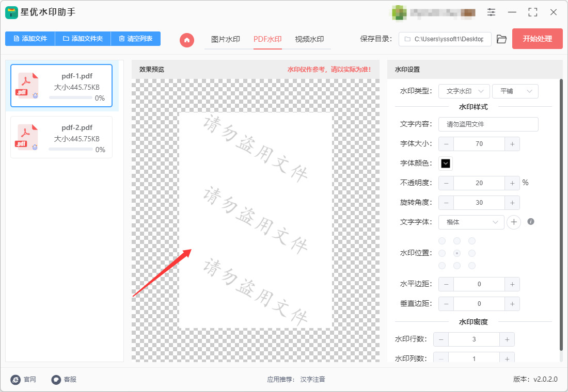Viewport: 568px width, 392px height.
Task: Select the center watermark position radio
Action: pos(457,253)
